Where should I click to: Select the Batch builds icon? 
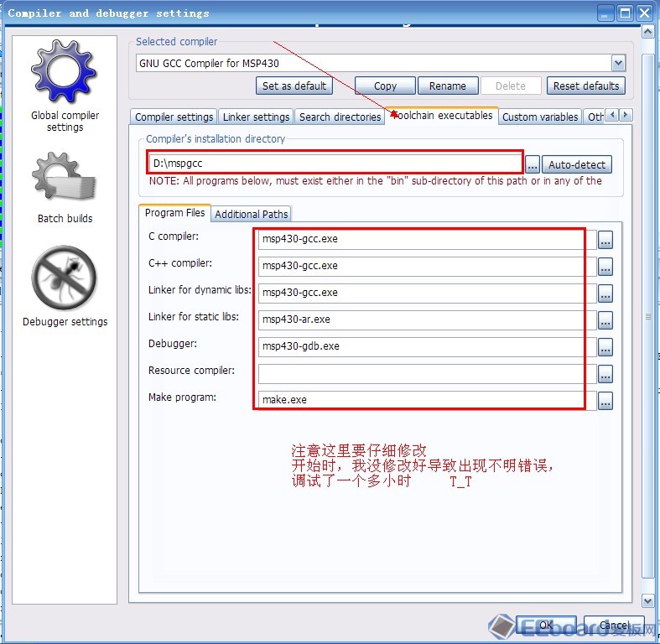pyautogui.click(x=65, y=179)
